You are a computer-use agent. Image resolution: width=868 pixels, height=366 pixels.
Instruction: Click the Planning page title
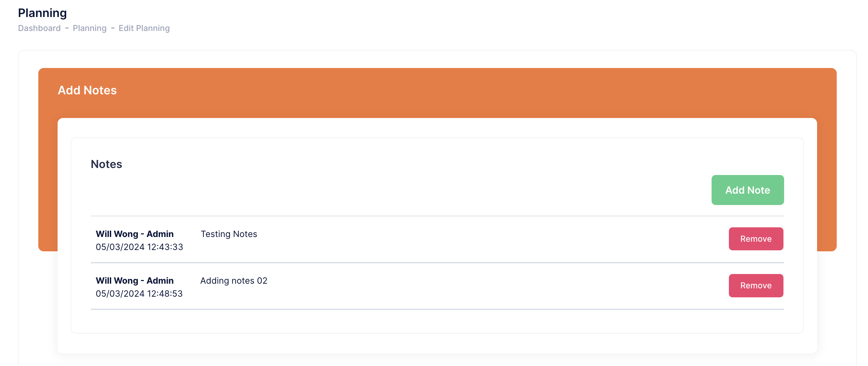43,13
